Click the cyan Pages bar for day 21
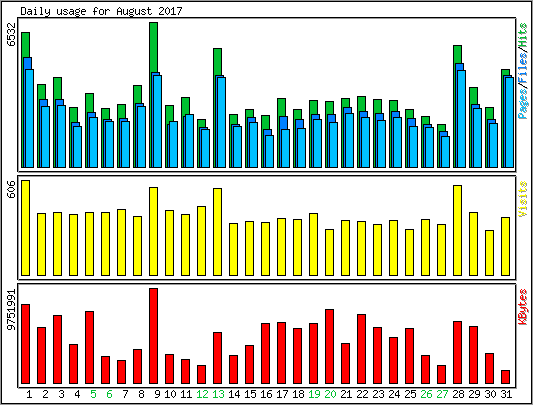The image size is (533, 405). (x=349, y=140)
